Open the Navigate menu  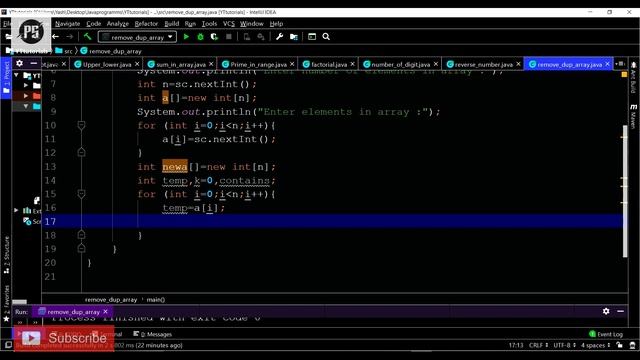(67, 24)
